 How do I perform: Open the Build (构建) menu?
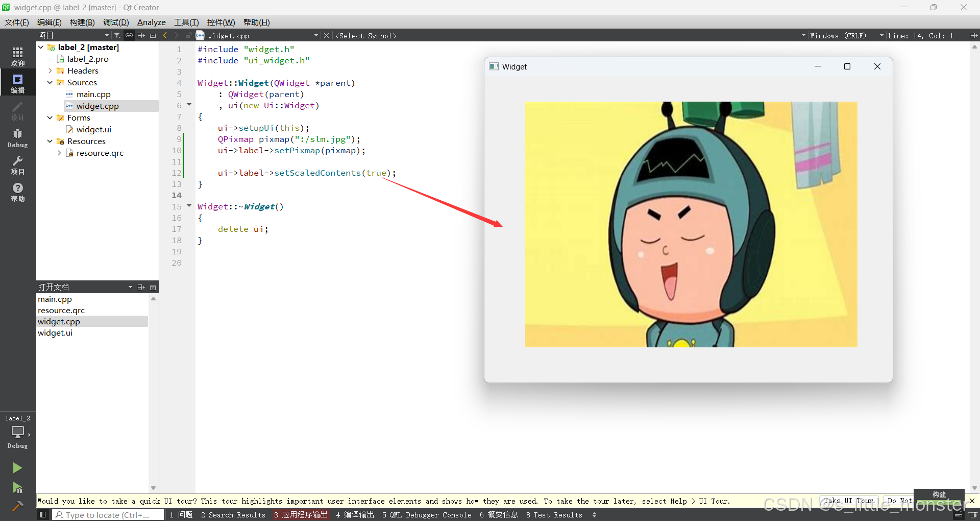point(82,22)
